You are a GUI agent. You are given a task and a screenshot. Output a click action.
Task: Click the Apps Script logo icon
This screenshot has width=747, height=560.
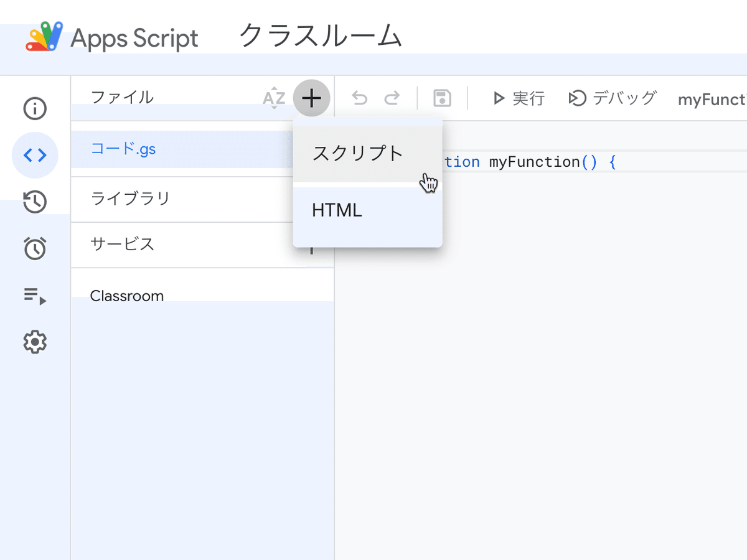[44, 37]
